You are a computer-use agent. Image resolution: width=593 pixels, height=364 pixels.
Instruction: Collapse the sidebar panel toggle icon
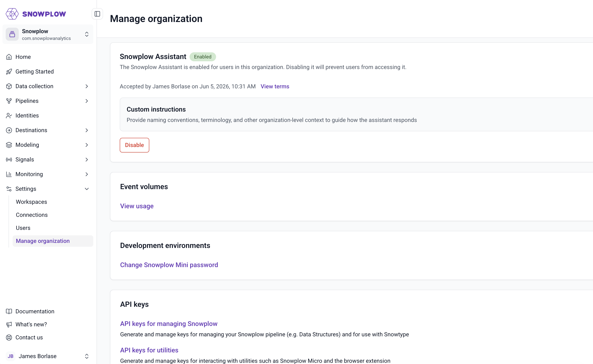pos(97,14)
